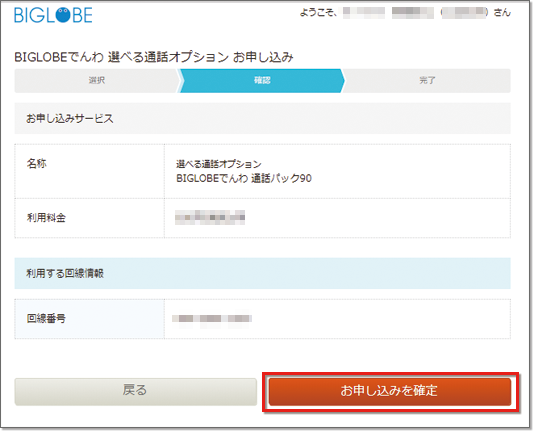Click the ようこそ greeting text
The width and height of the screenshot is (533, 431).
(x=318, y=13)
